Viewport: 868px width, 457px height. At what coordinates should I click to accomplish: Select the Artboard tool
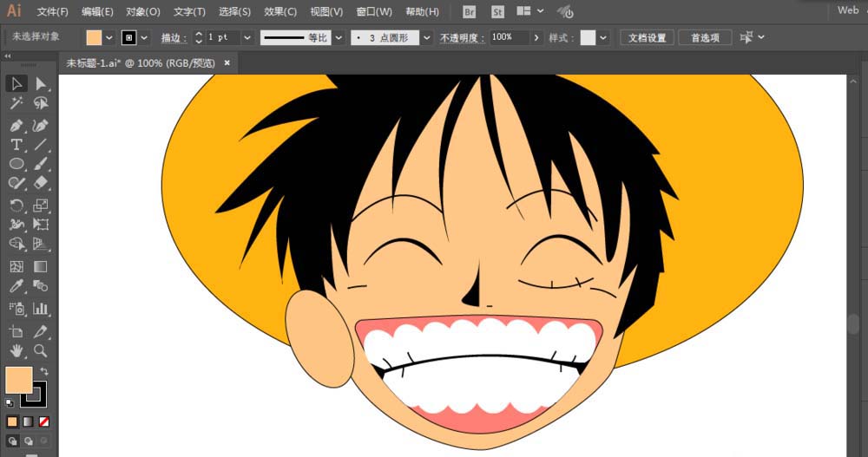[x=16, y=331]
